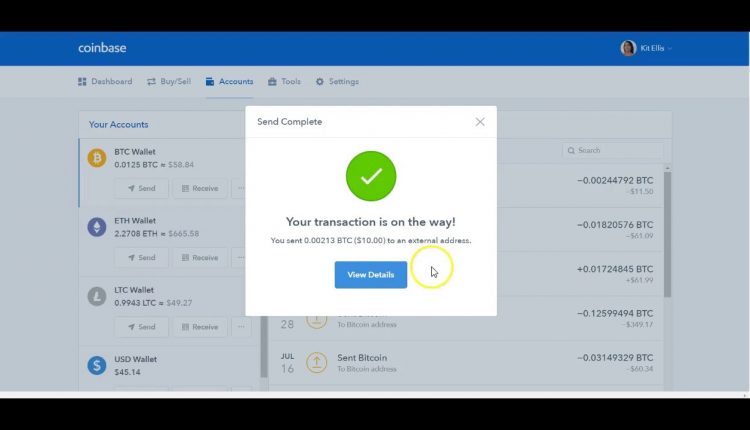Close the Send Complete dialog

(480, 122)
